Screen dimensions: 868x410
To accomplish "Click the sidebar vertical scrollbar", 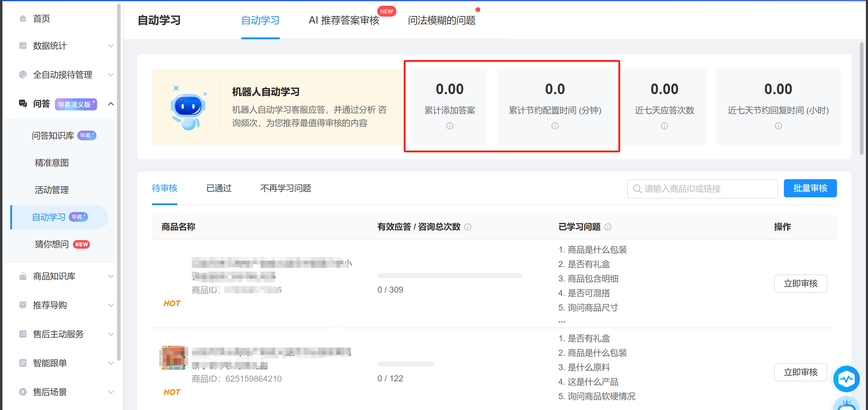I will pos(118,182).
